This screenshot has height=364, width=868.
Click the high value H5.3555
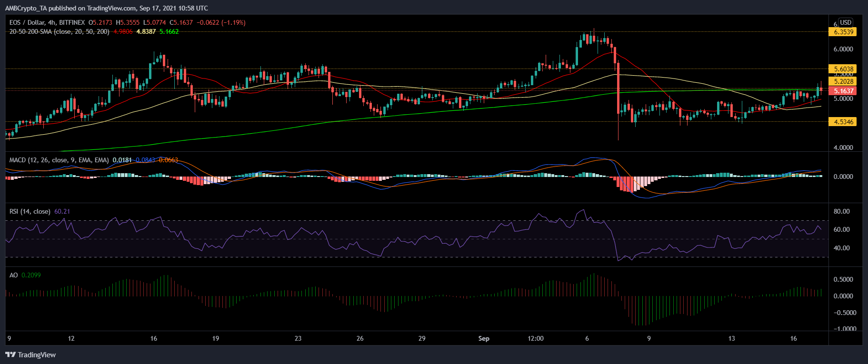(128, 22)
